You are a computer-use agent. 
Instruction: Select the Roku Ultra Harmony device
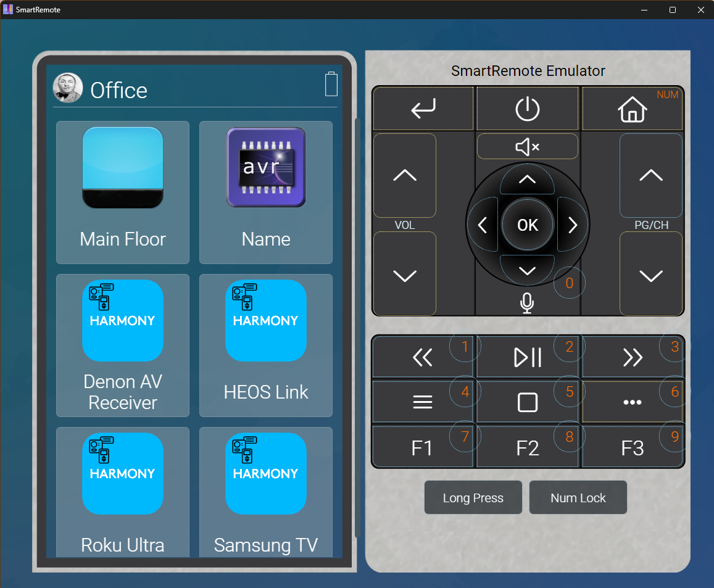(x=122, y=492)
